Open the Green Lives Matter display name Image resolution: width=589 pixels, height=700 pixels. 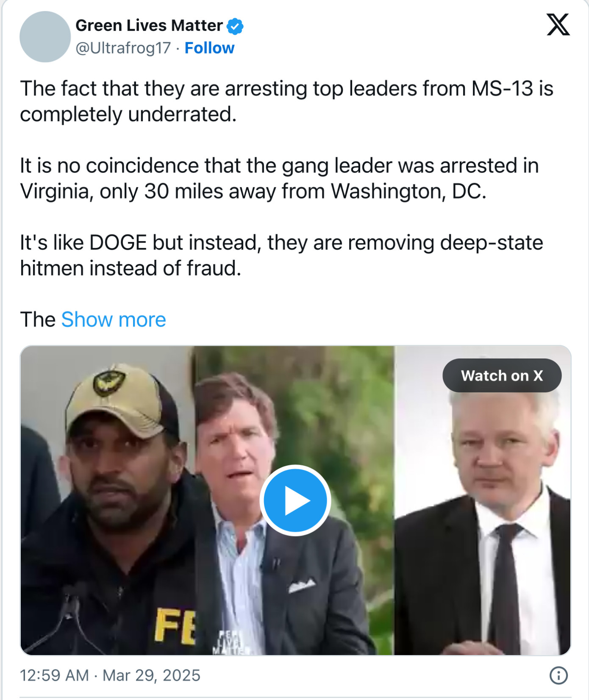pos(149,25)
